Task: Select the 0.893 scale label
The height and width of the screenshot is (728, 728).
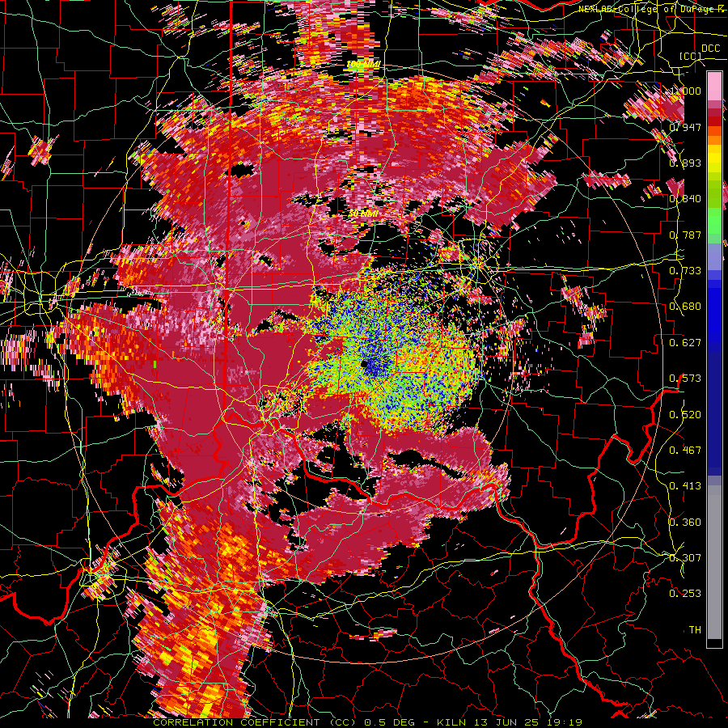Action: pyautogui.click(x=685, y=163)
